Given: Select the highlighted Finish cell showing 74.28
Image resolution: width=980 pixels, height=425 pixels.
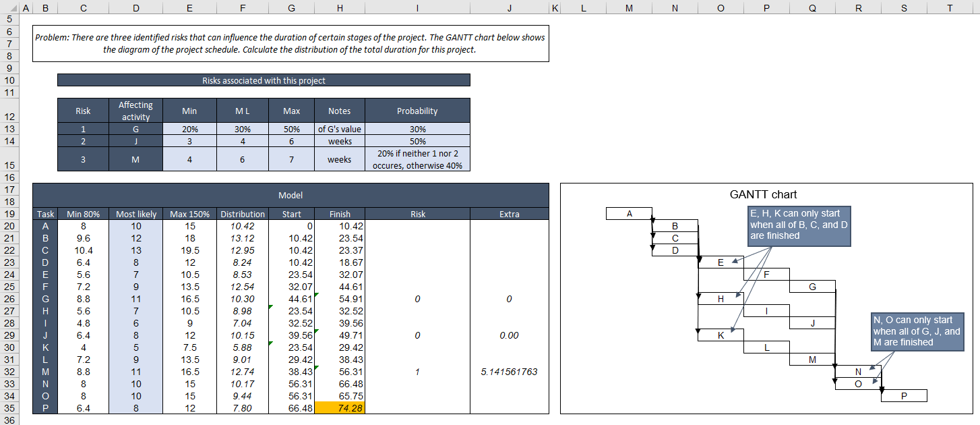Looking at the screenshot, I should pos(340,407).
